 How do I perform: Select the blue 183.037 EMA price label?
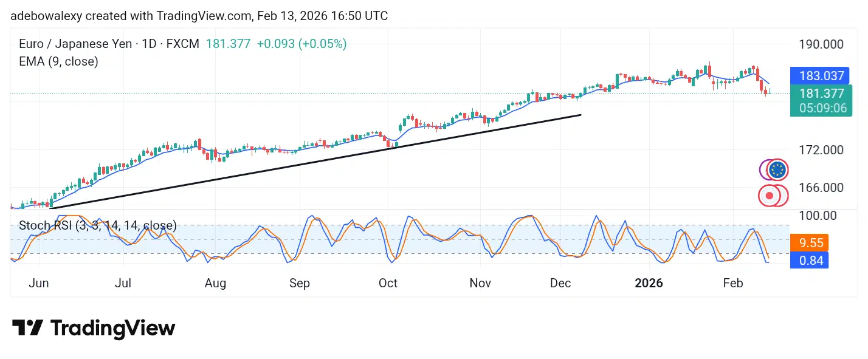pyautogui.click(x=822, y=76)
